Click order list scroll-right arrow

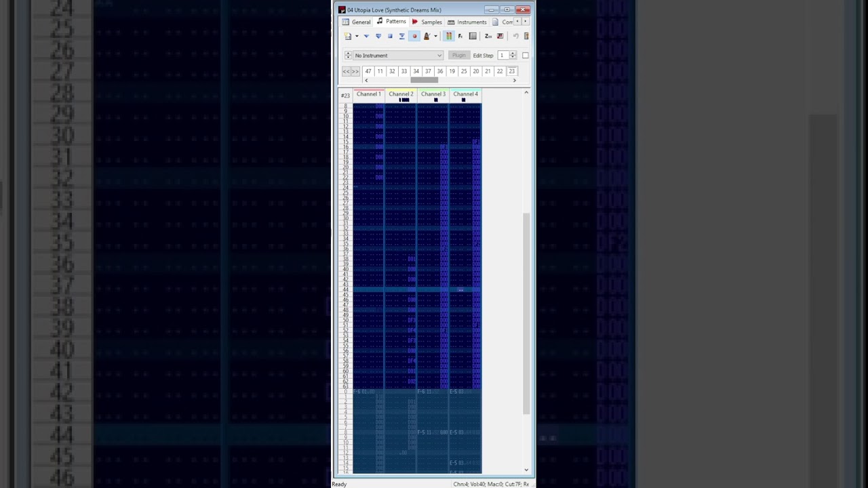514,80
